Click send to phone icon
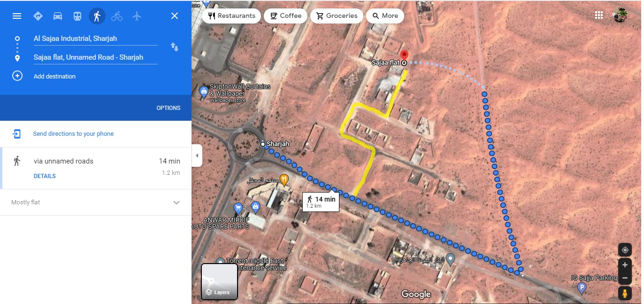The width and height of the screenshot is (644, 304). tap(17, 134)
